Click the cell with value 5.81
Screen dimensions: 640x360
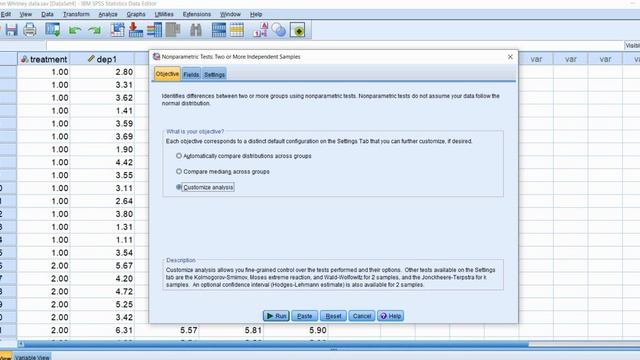coord(231,330)
